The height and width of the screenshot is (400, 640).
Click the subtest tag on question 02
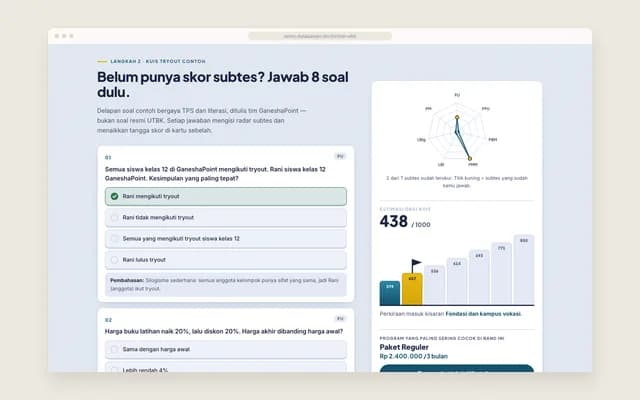340,318
